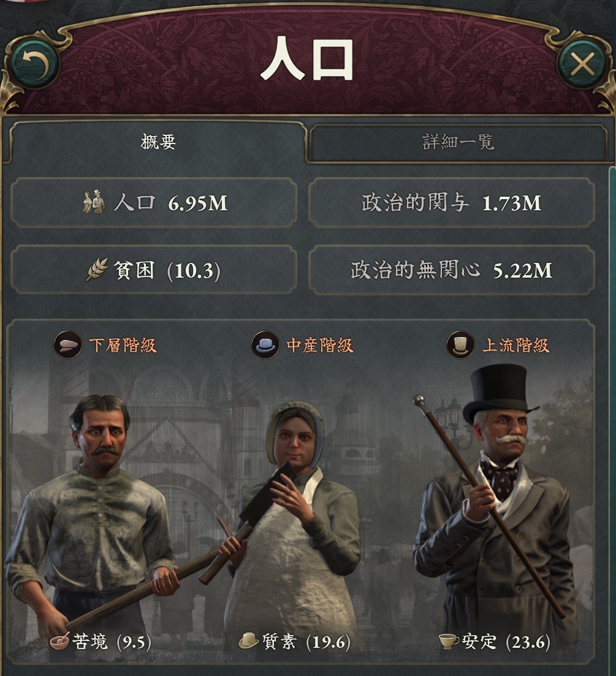Click the 貧困 (10.3) indicator
The width and height of the screenshot is (616, 676).
[x=154, y=270]
